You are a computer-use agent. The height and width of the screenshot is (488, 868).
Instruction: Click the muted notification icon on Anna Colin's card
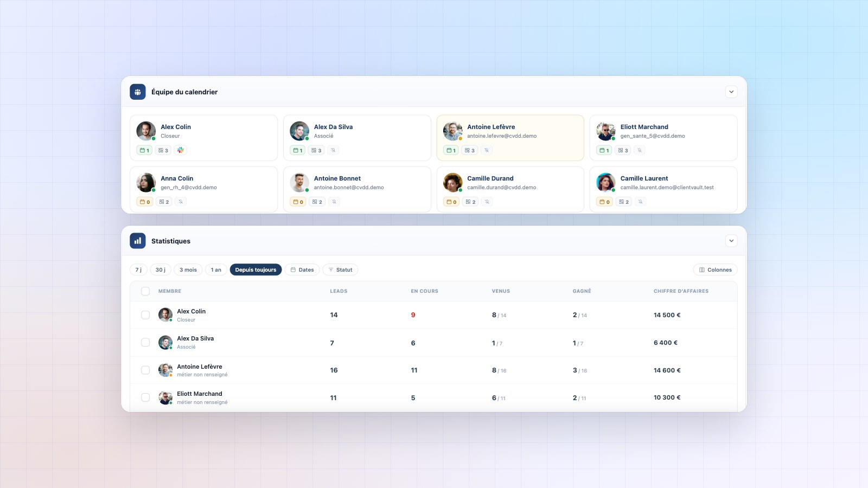coord(181,202)
